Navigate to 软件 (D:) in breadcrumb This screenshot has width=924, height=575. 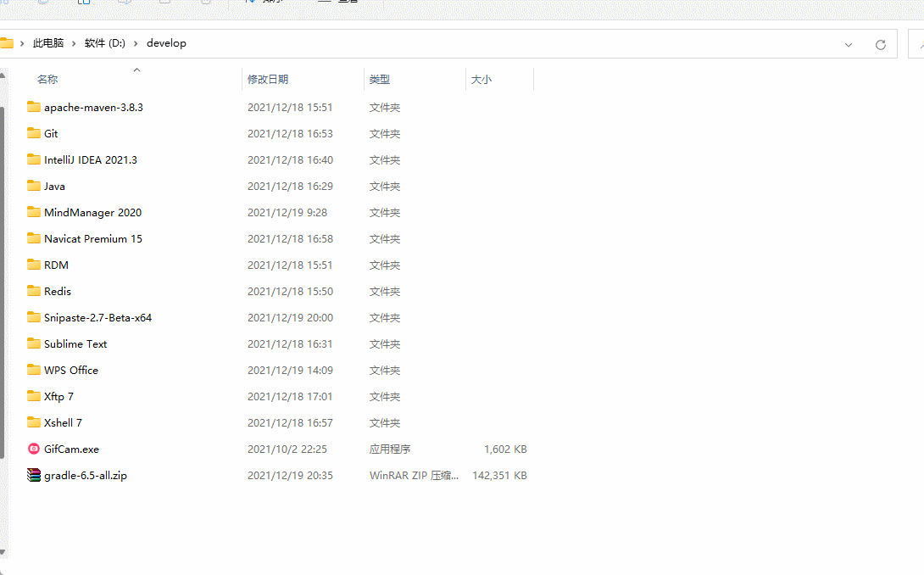click(105, 43)
